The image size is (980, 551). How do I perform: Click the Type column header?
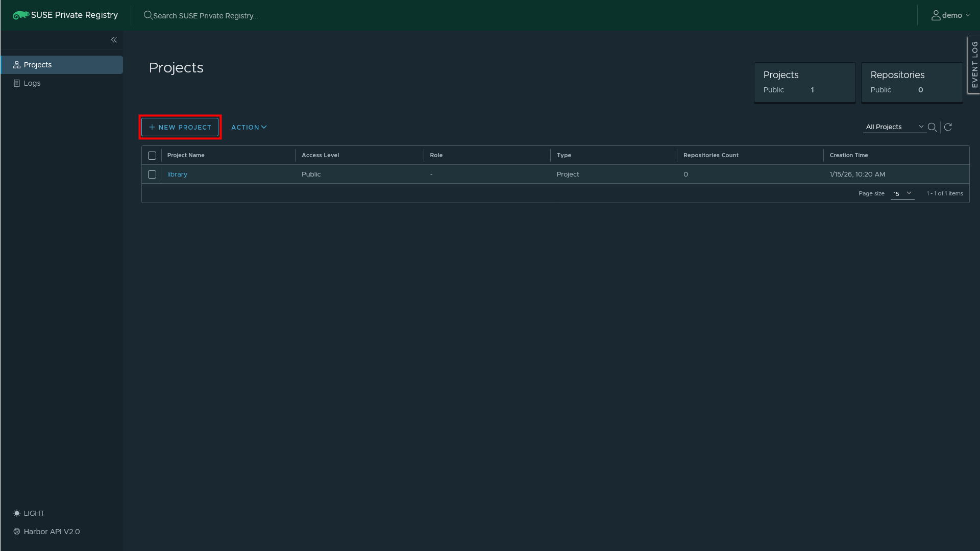[x=564, y=155]
